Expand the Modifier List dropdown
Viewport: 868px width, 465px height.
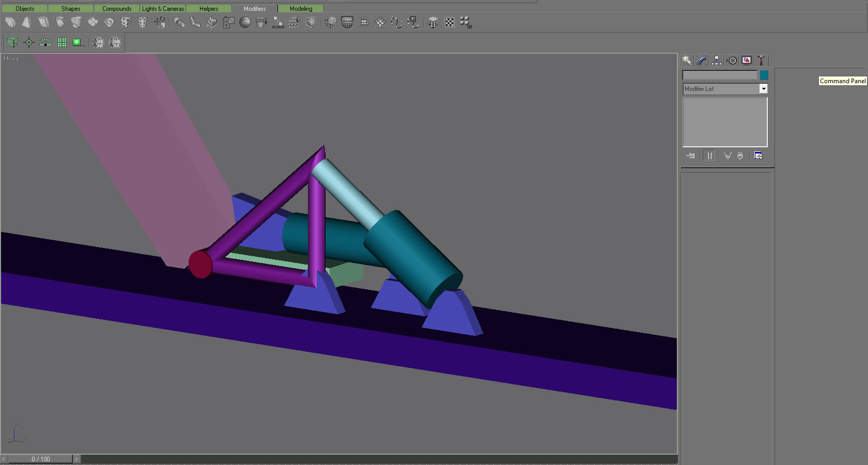coord(763,89)
